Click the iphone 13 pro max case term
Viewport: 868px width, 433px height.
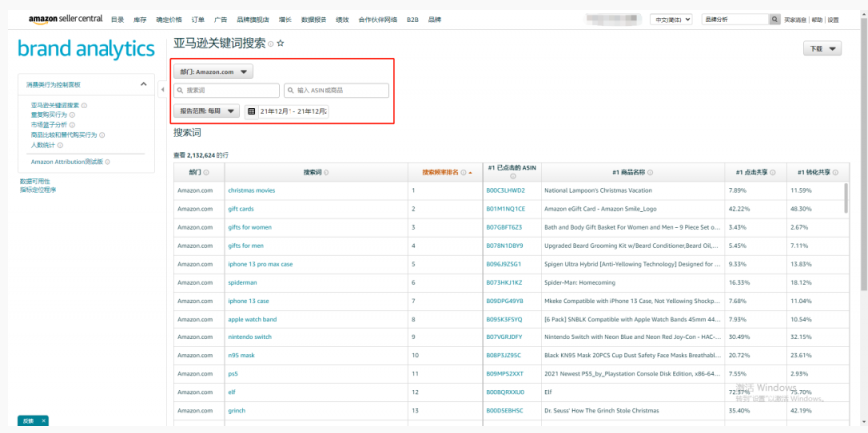point(260,264)
